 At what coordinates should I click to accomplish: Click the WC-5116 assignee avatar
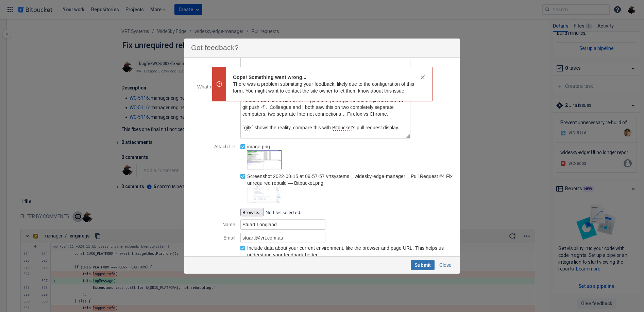(628, 132)
